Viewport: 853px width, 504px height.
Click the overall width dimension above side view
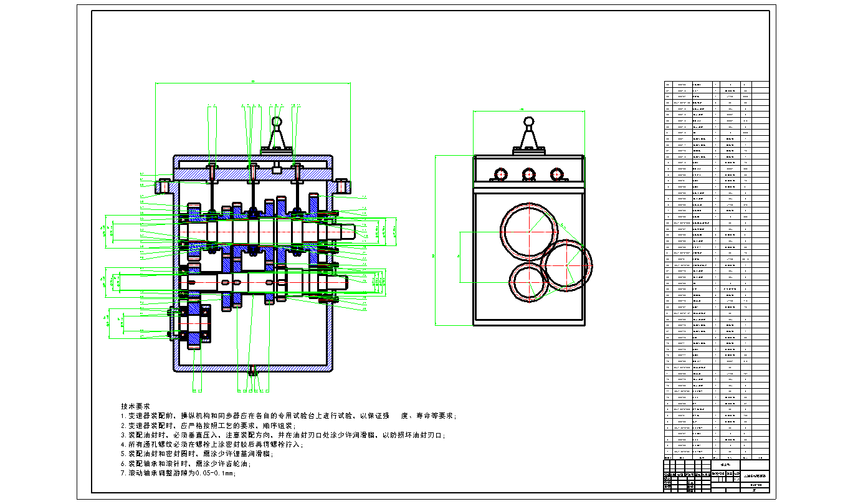pos(528,111)
